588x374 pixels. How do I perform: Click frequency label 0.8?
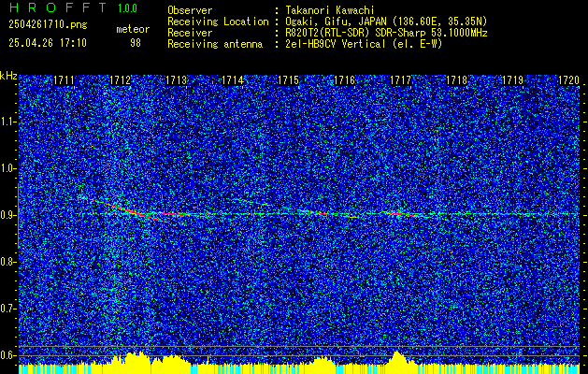pos(8,262)
